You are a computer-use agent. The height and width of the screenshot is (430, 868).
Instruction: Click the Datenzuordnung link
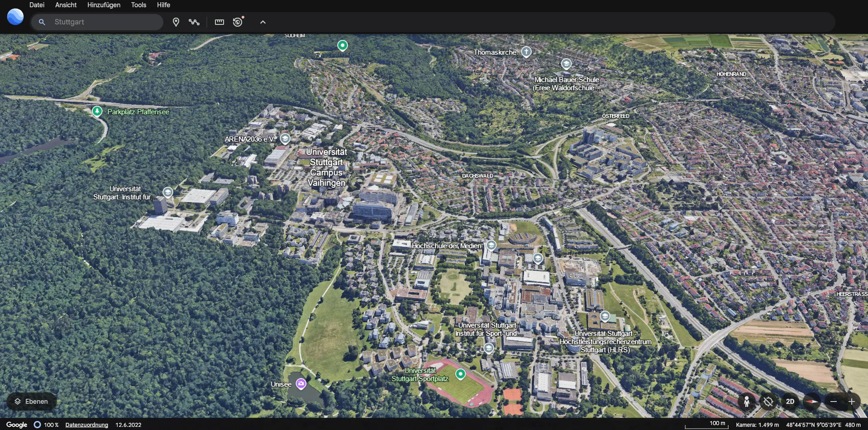coord(87,425)
